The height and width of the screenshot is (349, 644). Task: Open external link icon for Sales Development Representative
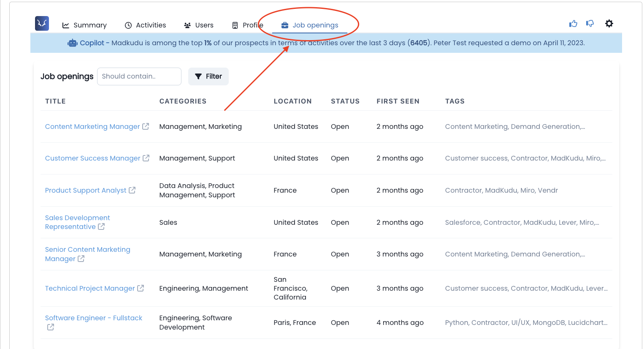(x=101, y=226)
